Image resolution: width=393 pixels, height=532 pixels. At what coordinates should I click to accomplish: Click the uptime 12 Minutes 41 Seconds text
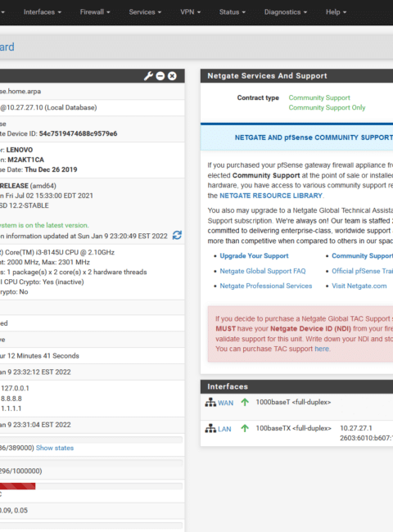pyautogui.click(x=39, y=356)
